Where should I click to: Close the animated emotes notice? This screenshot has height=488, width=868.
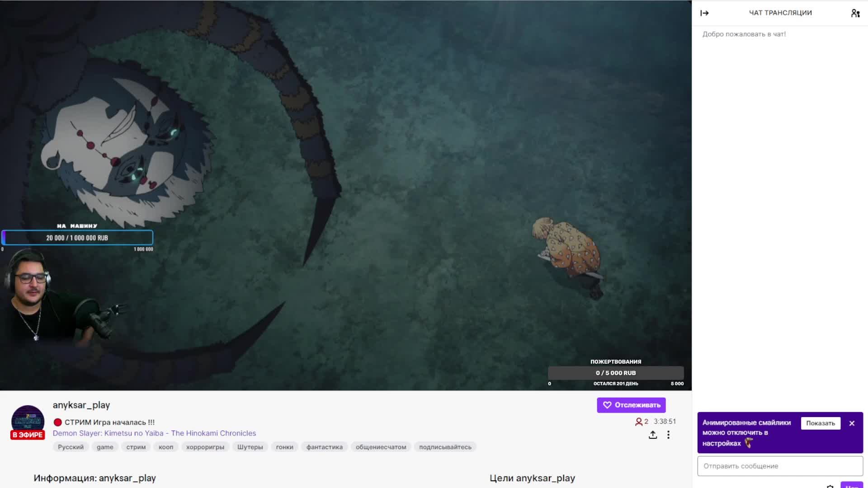[852, 423]
